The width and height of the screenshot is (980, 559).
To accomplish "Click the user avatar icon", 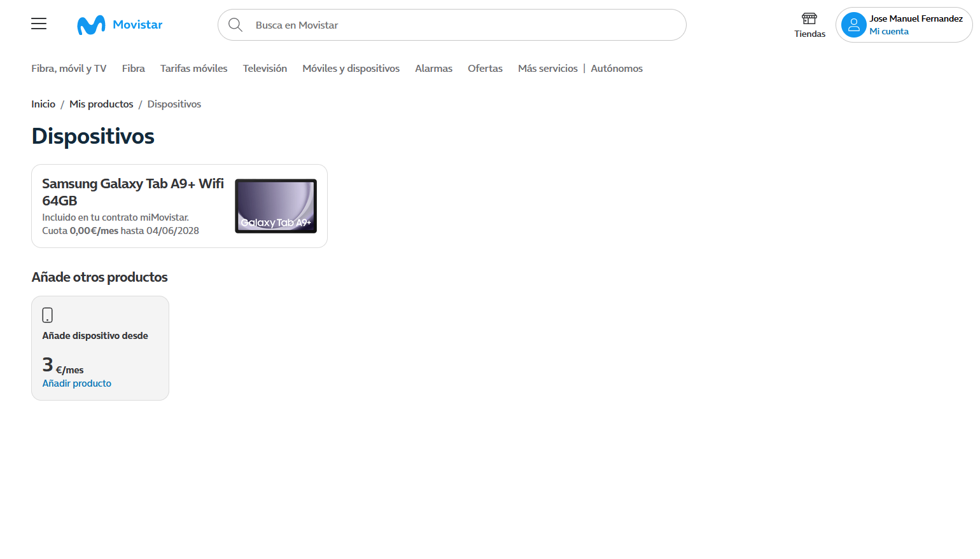I will (853, 25).
